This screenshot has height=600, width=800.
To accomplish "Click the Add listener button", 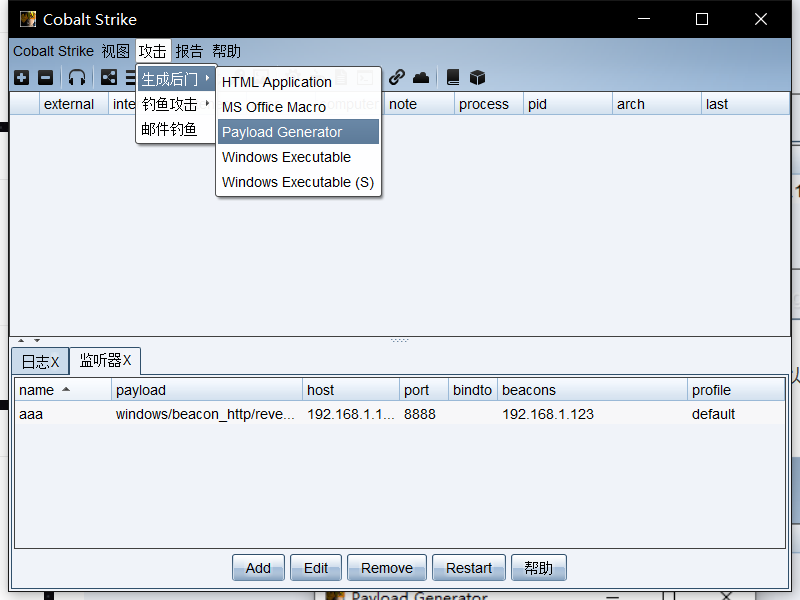I will tap(258, 568).
